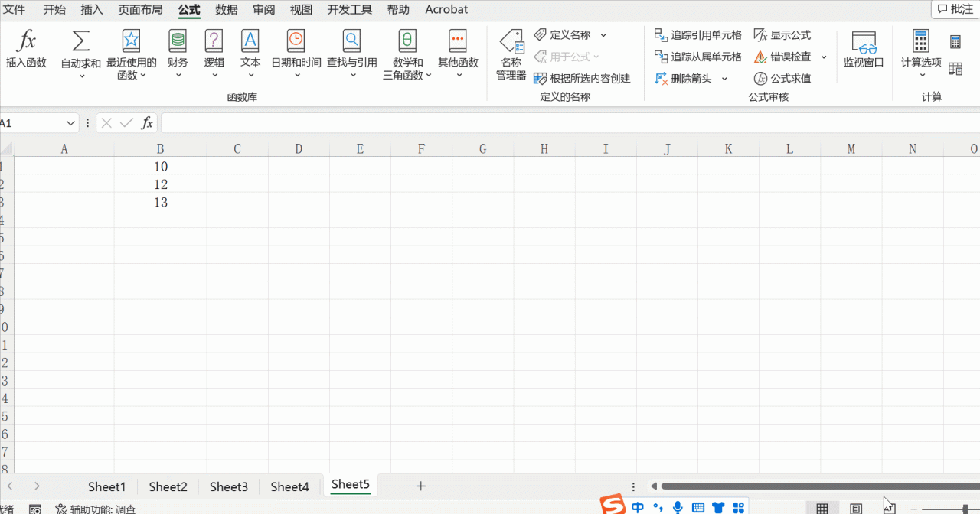Select cell B3 containing 13
The width and height of the screenshot is (980, 514).
(x=160, y=202)
